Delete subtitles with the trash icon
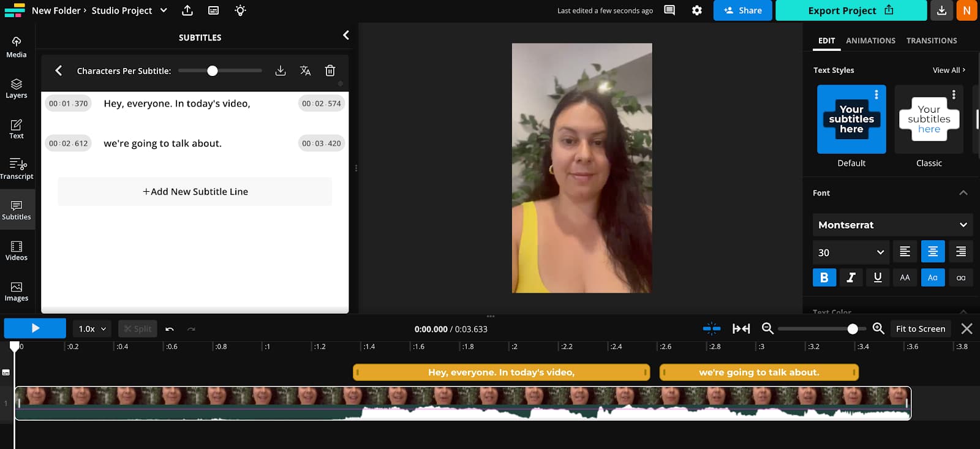Image resolution: width=980 pixels, height=449 pixels. [x=330, y=70]
